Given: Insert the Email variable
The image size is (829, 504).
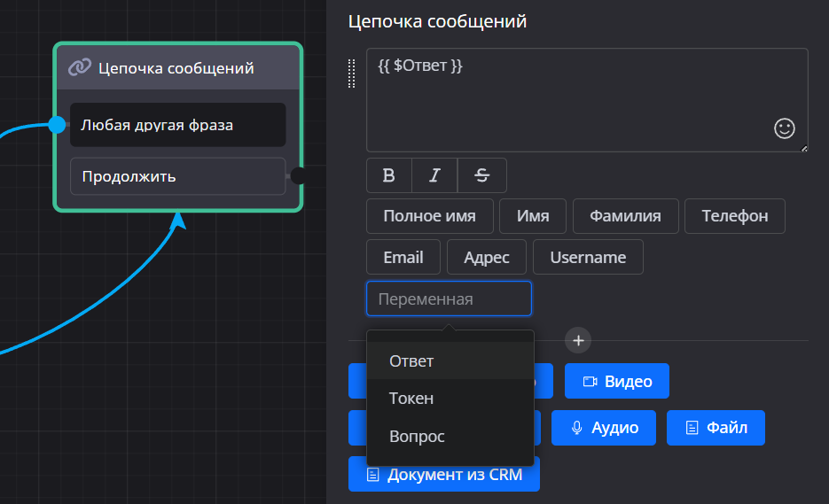Looking at the screenshot, I should pyautogui.click(x=403, y=257).
